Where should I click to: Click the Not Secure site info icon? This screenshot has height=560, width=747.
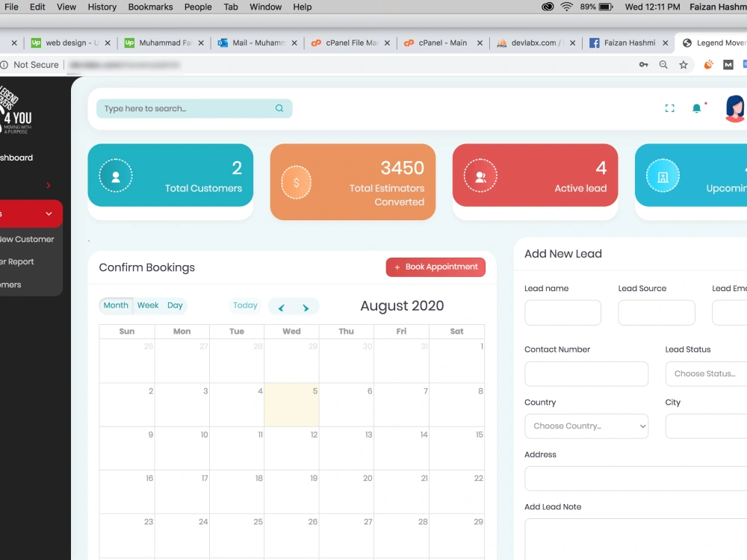point(4,65)
